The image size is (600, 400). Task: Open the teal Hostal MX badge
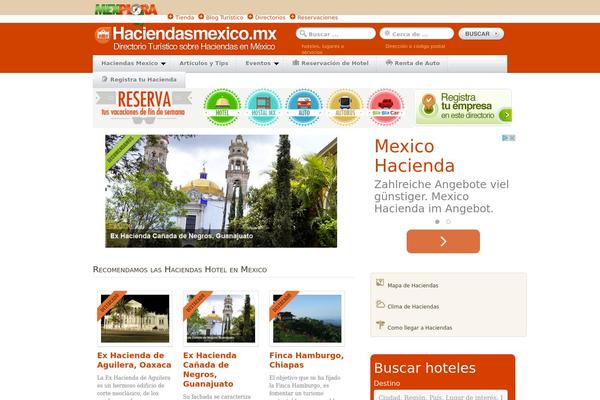pos(263,107)
